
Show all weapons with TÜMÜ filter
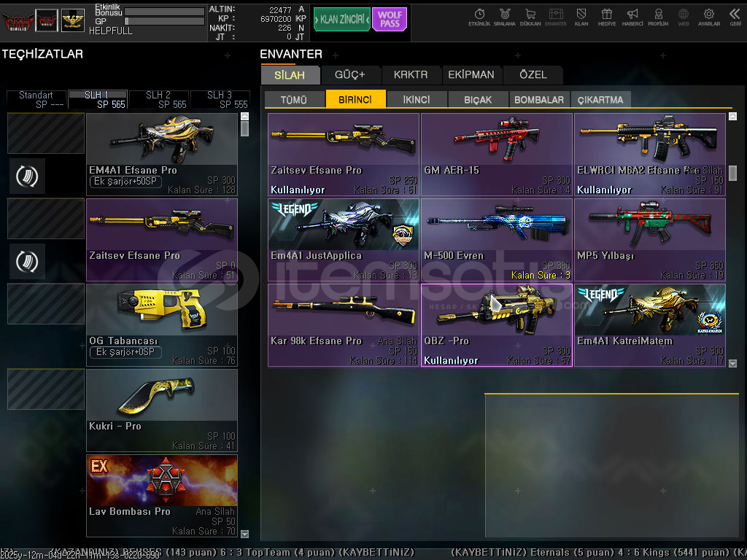pyautogui.click(x=294, y=99)
